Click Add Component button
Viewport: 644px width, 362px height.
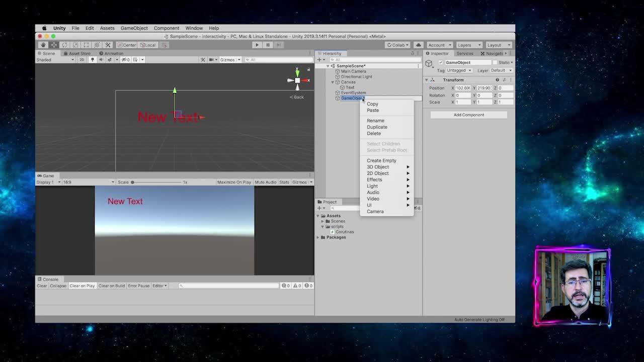469,115
